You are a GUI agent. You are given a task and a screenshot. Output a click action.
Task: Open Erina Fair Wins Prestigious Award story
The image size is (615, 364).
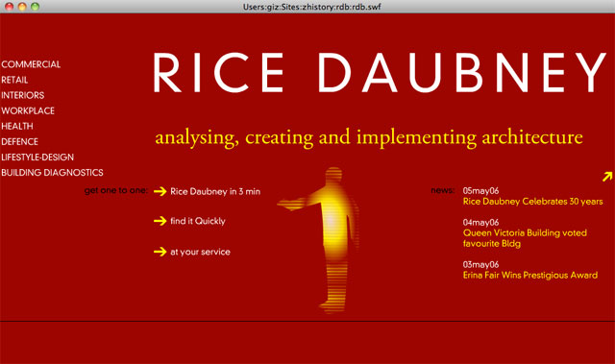pos(529,275)
